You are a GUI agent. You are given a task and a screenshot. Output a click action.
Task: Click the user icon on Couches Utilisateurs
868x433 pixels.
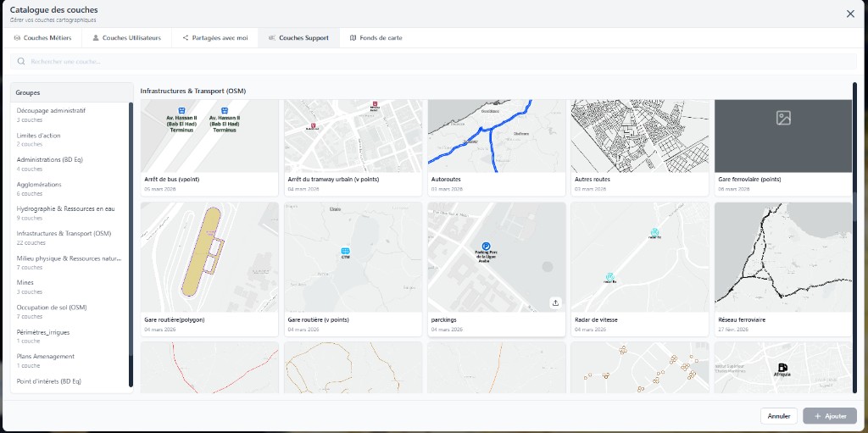(96, 38)
